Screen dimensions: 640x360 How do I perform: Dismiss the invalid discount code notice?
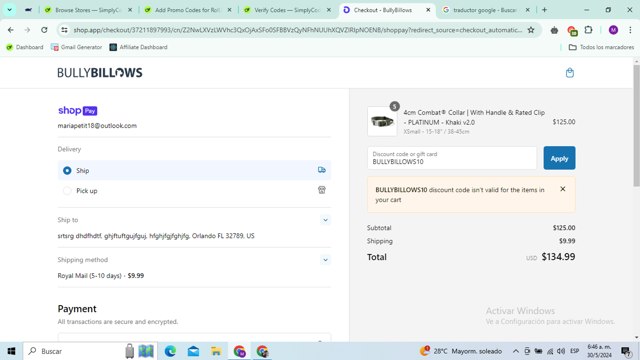point(562,189)
